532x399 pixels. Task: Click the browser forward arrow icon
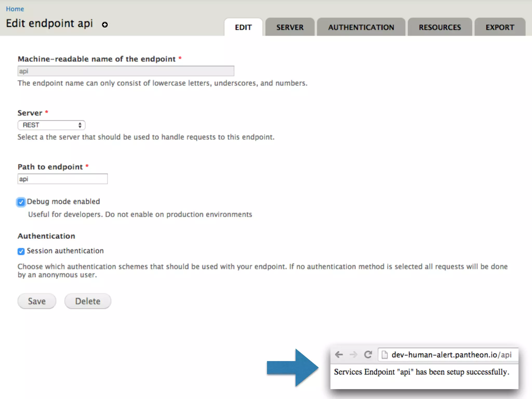[353, 354]
